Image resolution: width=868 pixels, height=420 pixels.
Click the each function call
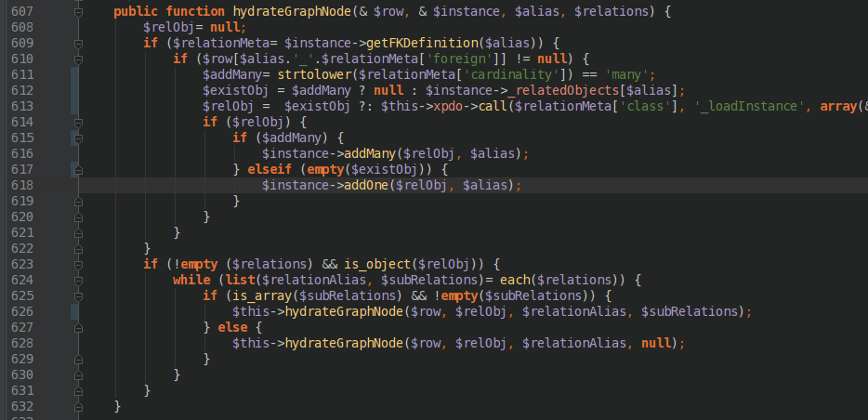(x=515, y=280)
